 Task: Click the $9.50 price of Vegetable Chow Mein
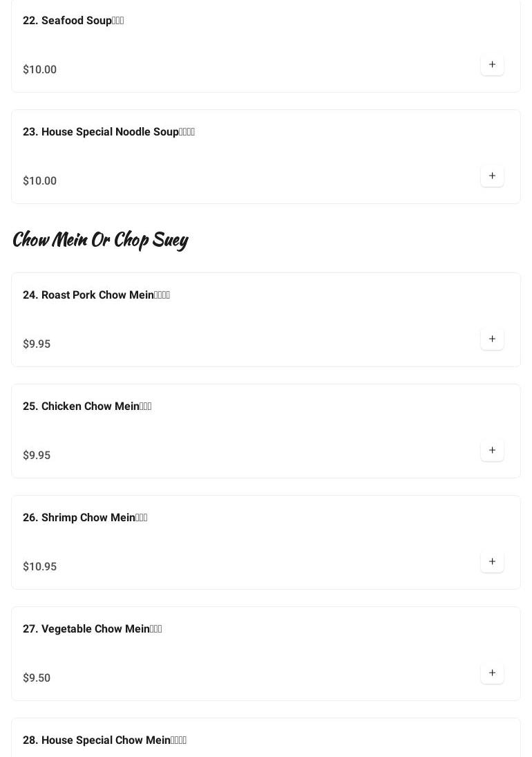tap(37, 678)
